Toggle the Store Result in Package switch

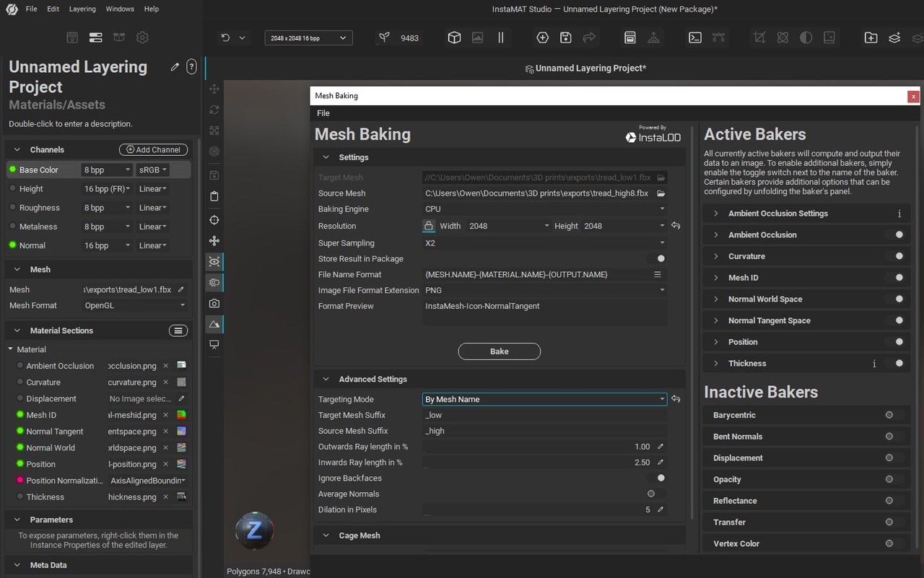point(658,258)
